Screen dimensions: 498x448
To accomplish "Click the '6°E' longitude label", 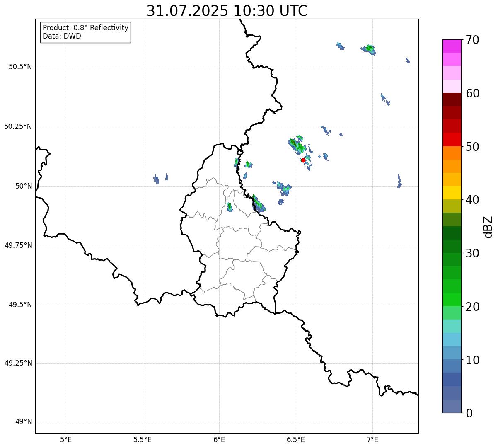I will pos(219,439).
